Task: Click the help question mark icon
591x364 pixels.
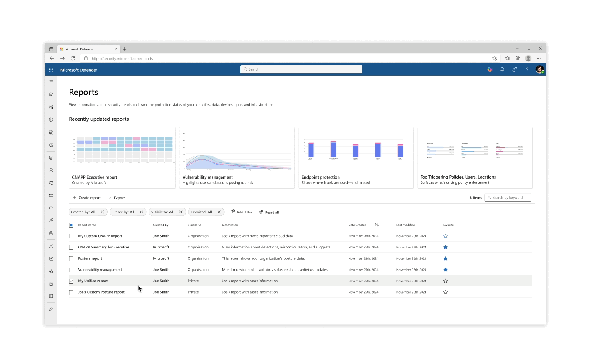Action: [527, 69]
